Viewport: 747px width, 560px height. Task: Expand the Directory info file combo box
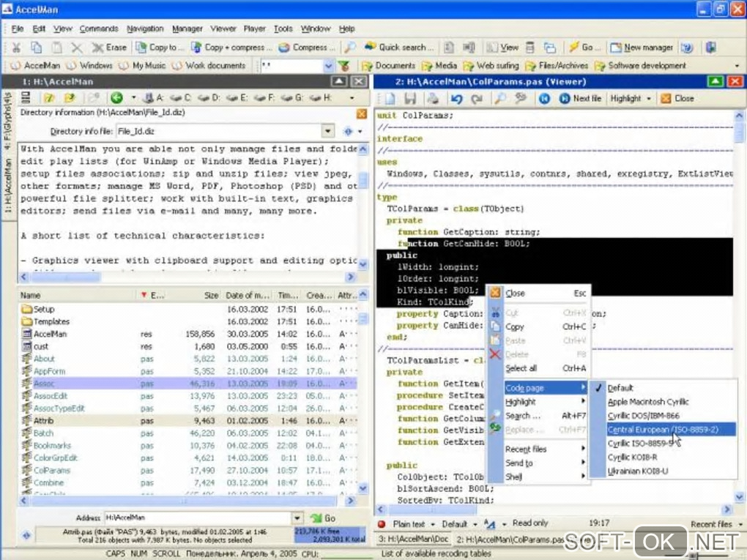click(328, 131)
